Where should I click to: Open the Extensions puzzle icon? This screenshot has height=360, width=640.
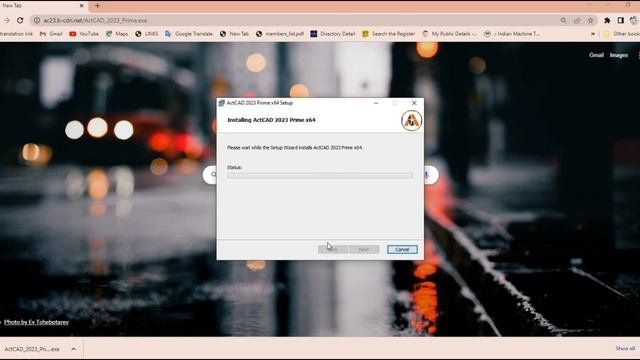pos(607,20)
